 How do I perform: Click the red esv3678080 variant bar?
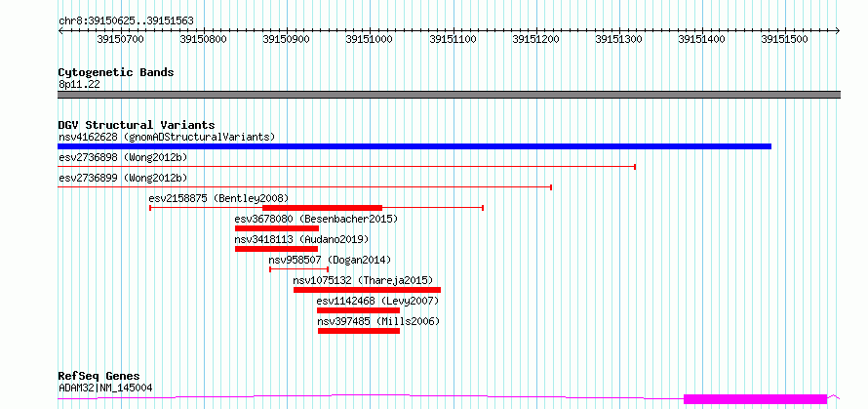click(277, 228)
